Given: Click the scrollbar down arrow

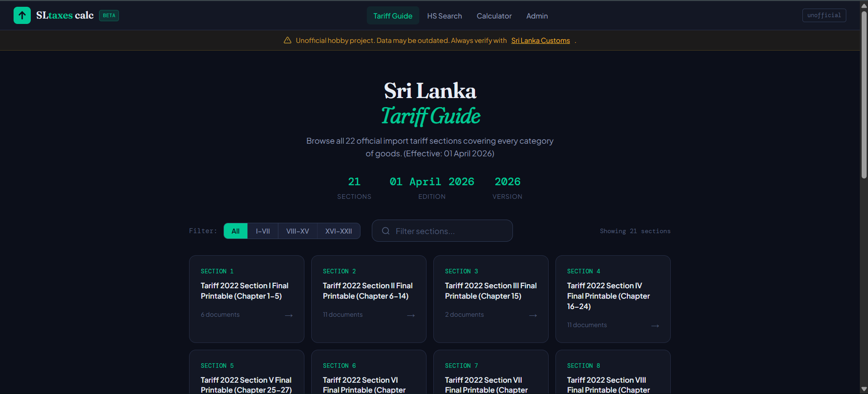Looking at the screenshot, I should (x=864, y=389).
